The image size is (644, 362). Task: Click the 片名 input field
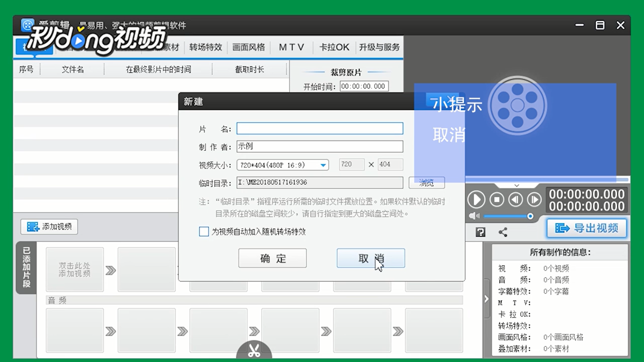319,128
